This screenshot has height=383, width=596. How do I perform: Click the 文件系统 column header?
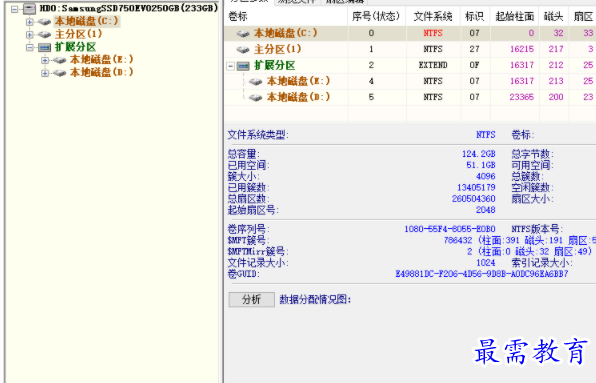coord(433,16)
